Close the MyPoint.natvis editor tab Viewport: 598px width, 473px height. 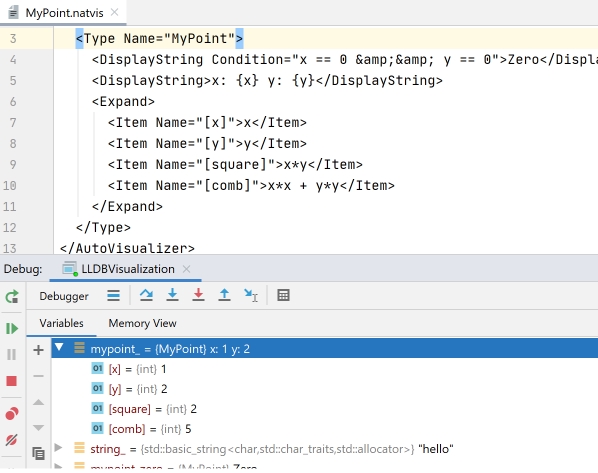(x=114, y=13)
